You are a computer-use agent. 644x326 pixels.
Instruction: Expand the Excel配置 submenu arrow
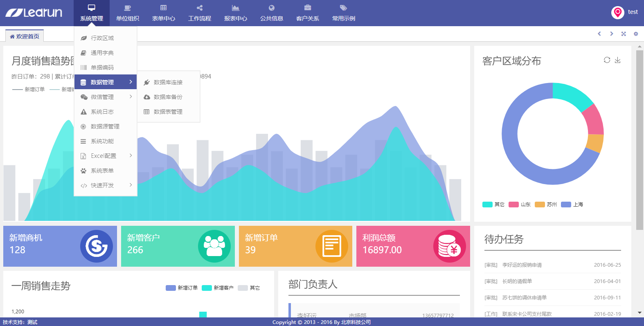[131, 155]
